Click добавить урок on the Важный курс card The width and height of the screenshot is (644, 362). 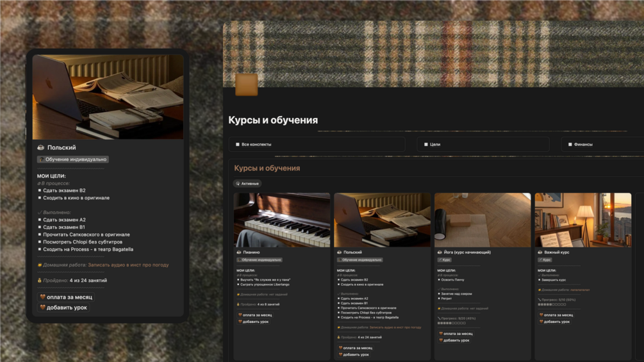pos(554,322)
